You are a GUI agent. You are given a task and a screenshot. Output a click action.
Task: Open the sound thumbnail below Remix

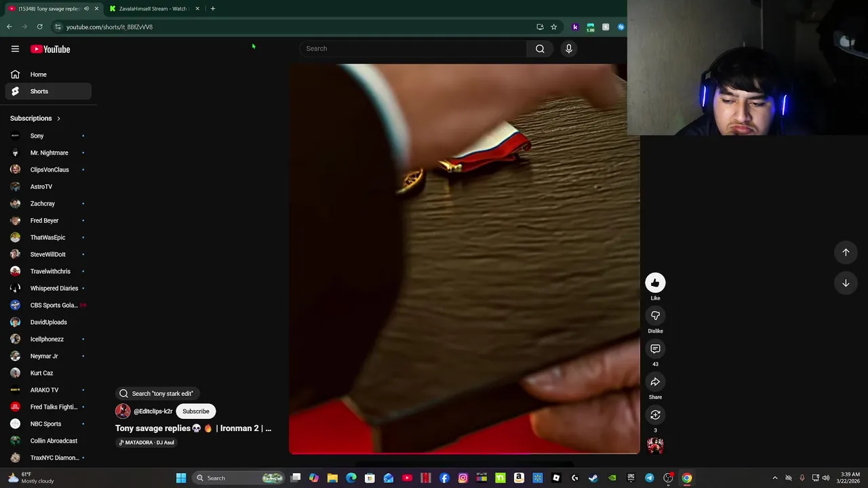(655, 445)
